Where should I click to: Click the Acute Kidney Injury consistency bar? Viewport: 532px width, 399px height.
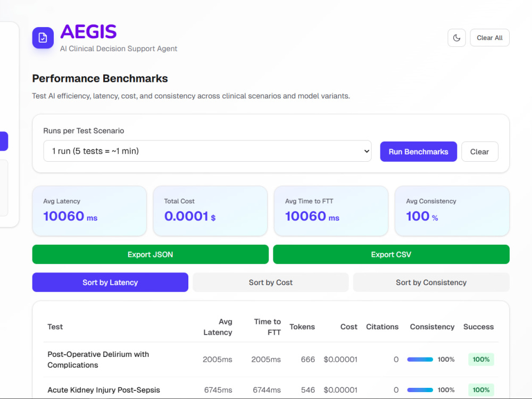point(420,390)
